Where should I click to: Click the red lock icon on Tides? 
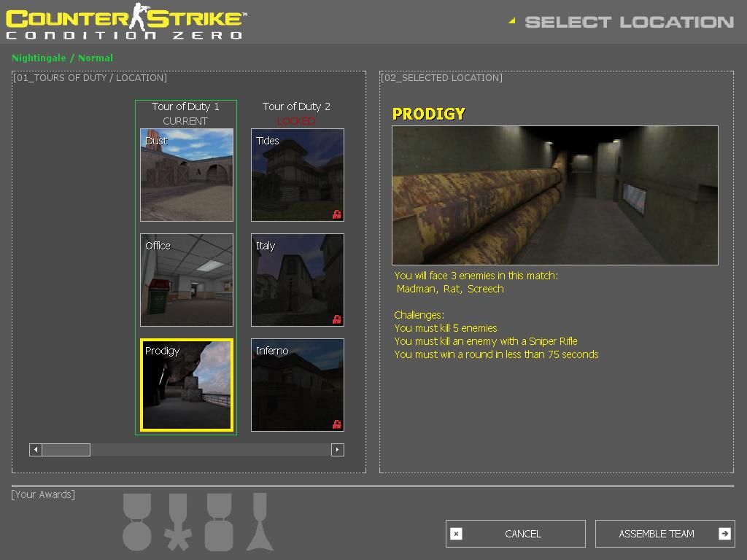(x=337, y=214)
